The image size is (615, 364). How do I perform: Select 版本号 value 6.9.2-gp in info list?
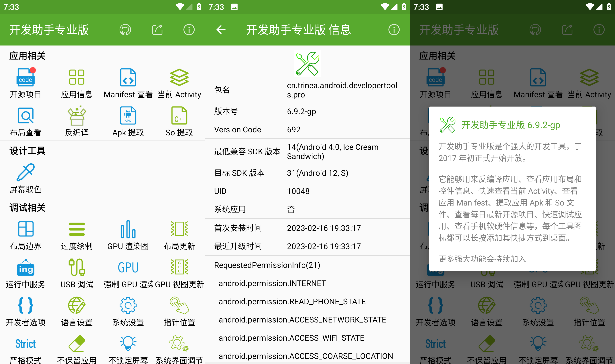[x=301, y=111]
